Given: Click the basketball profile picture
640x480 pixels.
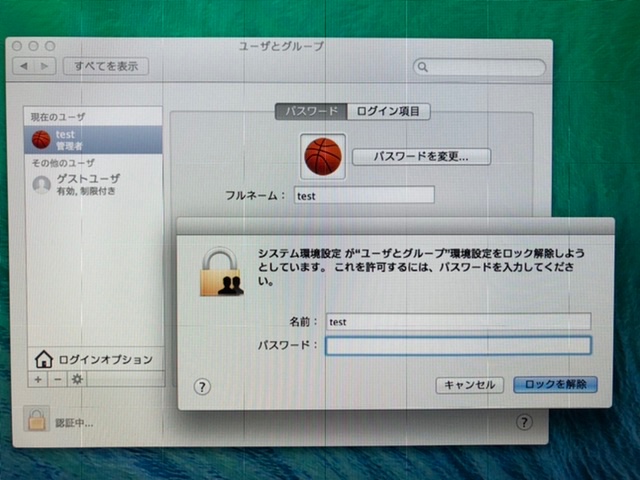Looking at the screenshot, I should (x=323, y=156).
